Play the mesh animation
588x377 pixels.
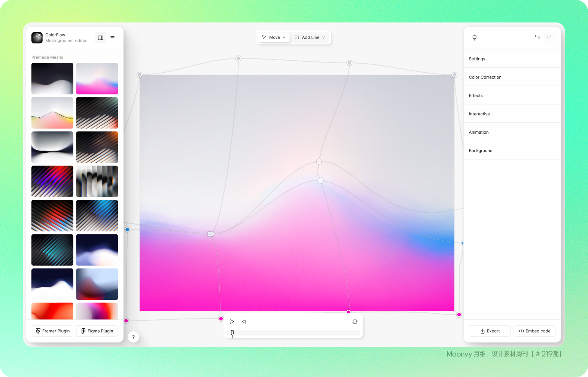(x=232, y=322)
